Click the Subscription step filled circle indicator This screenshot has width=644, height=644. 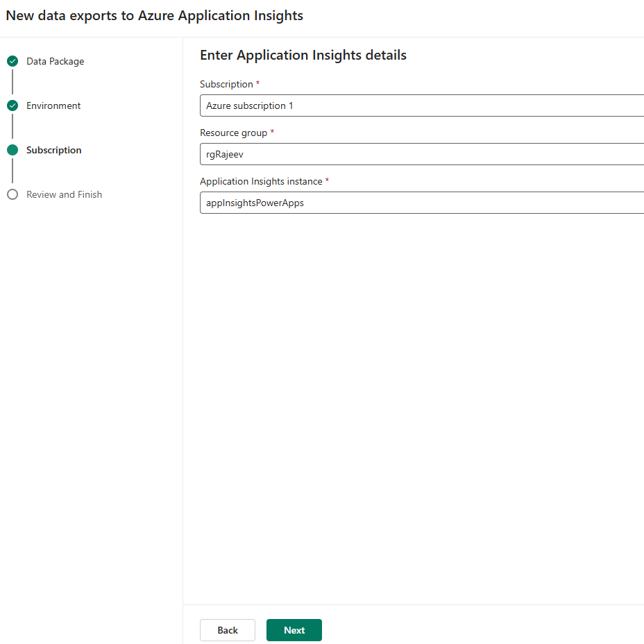pos(12,150)
